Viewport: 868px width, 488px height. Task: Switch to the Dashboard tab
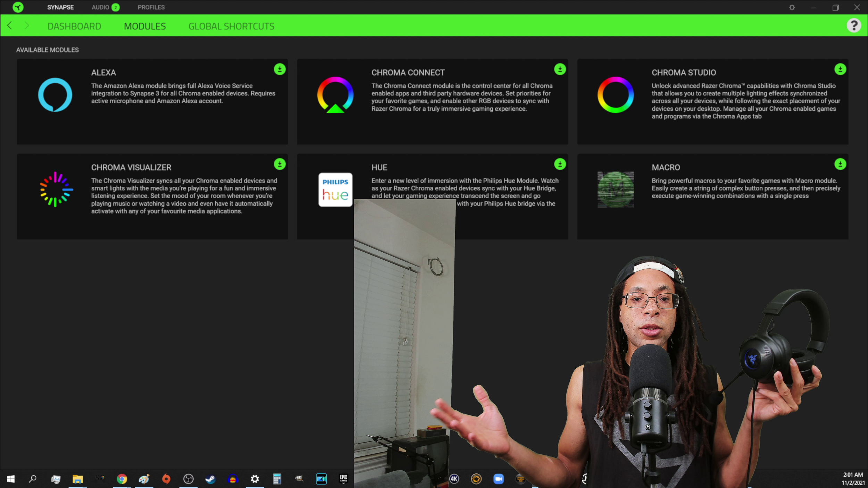[74, 26]
